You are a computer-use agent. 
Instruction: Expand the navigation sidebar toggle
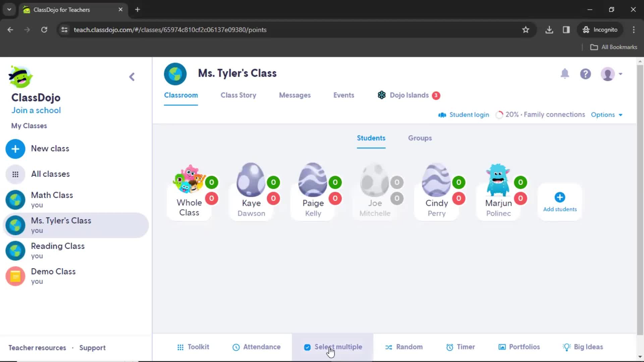click(132, 76)
